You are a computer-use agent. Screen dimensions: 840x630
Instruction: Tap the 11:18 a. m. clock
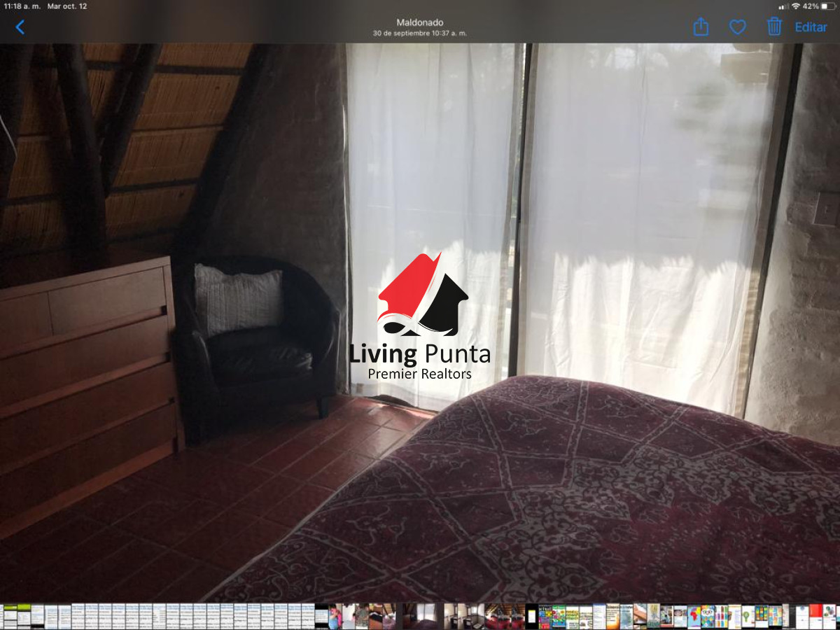tap(21, 6)
